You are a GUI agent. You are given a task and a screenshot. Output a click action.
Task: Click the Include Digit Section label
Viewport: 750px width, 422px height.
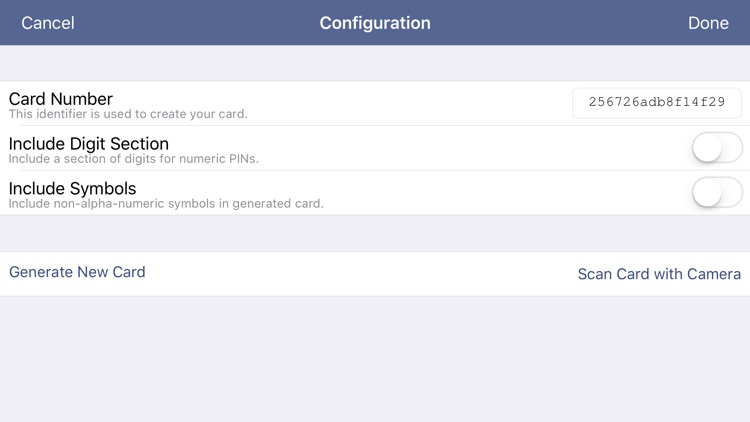coord(89,144)
